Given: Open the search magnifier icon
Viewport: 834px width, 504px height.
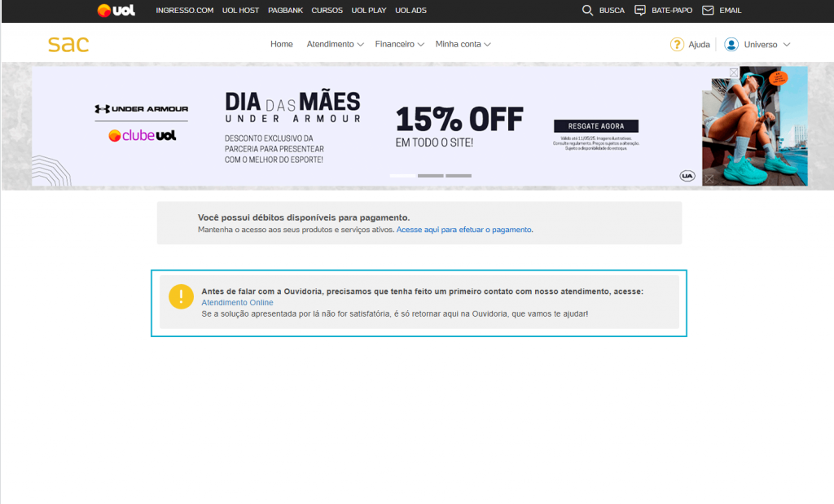Looking at the screenshot, I should [587, 10].
